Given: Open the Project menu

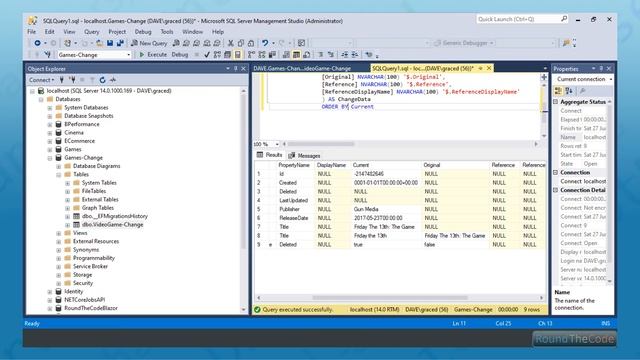Looking at the screenshot, I should point(117,31).
